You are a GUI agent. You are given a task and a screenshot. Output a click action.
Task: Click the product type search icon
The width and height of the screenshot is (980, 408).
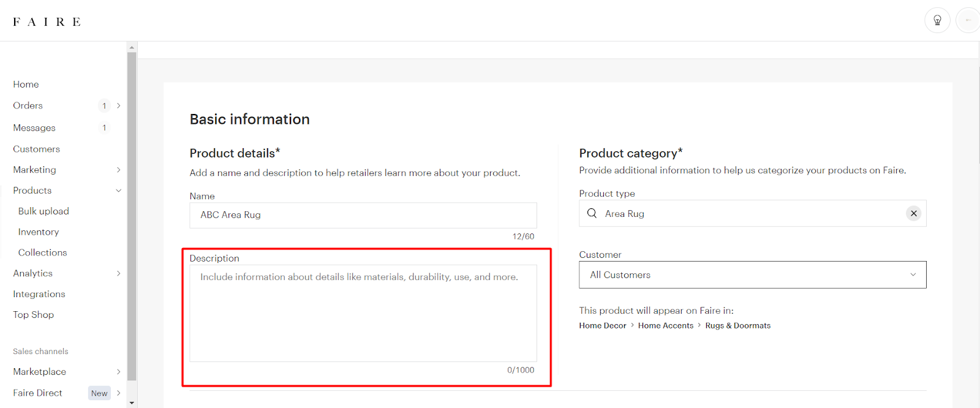coord(592,214)
